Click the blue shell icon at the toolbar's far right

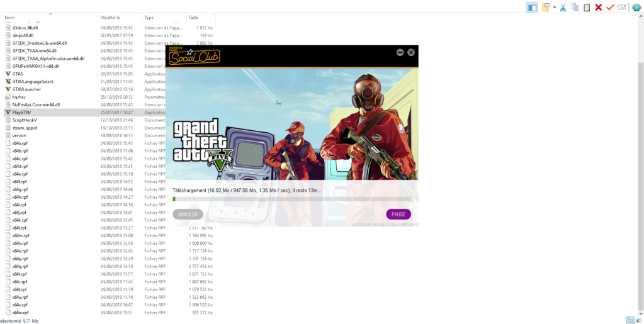(x=636, y=7)
